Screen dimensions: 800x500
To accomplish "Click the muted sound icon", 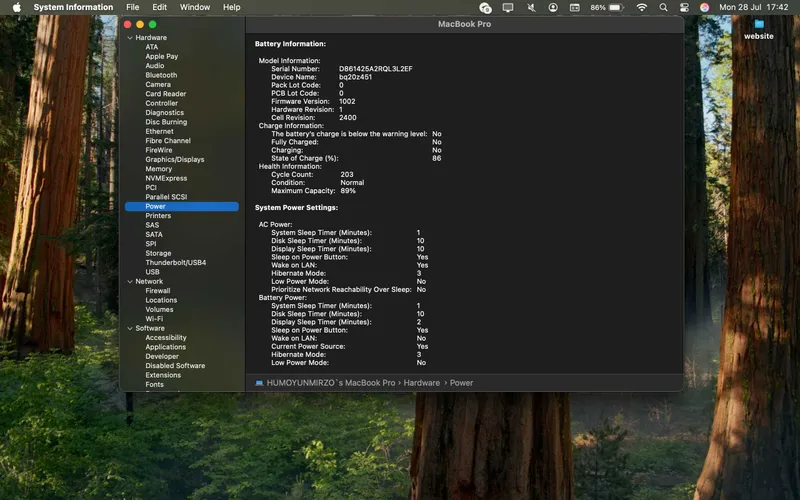I will [x=531, y=7].
